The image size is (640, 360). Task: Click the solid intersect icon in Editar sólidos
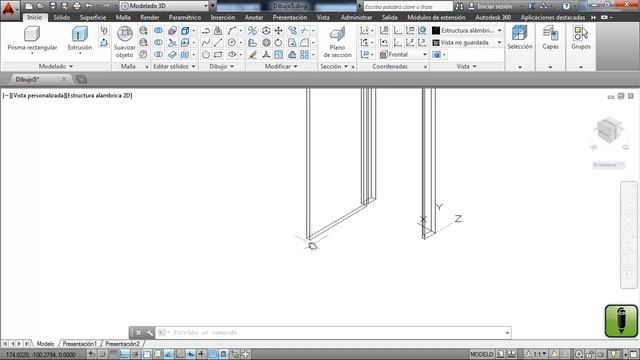click(158, 54)
